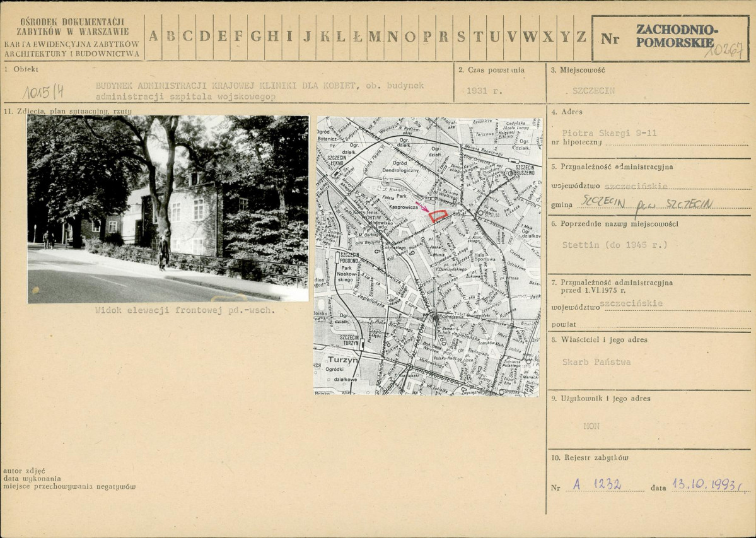Click the "data wykonania" label
This screenshot has height=538, width=756.
[32, 479]
